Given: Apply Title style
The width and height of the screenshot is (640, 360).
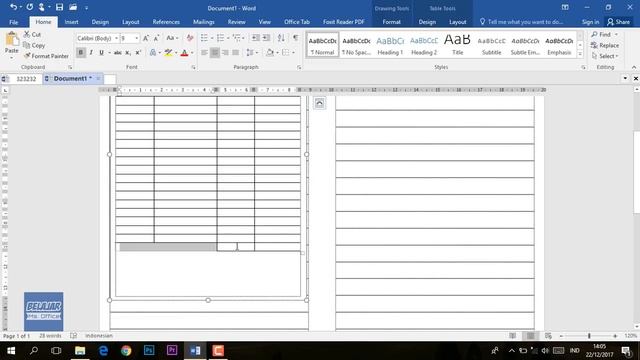Looking at the screenshot, I should click(x=458, y=45).
